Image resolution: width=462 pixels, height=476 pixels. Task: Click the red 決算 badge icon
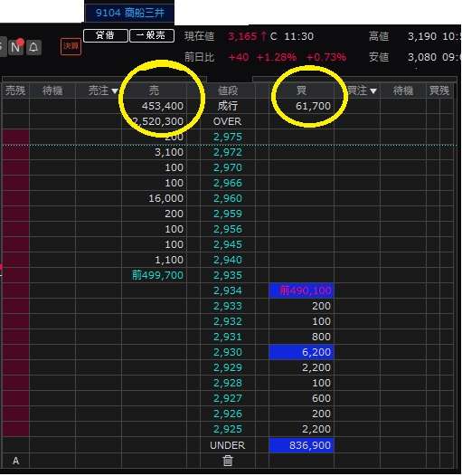[x=71, y=46]
